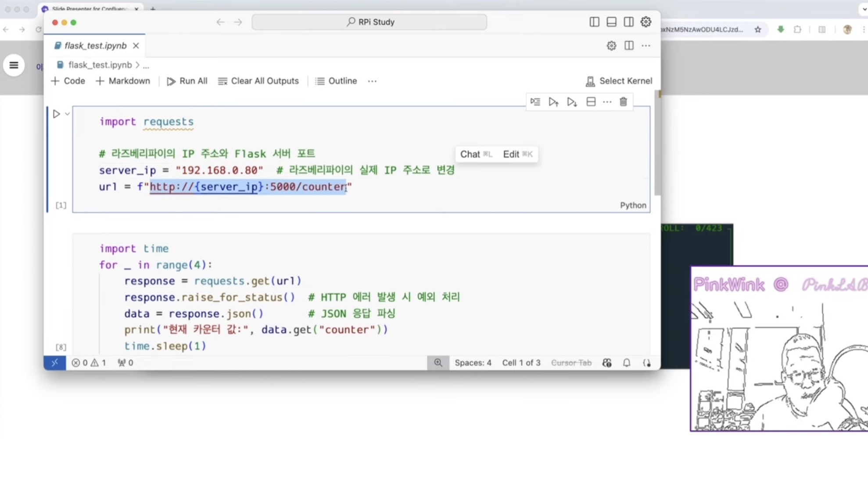868x494 pixels.
Task: Expand run options chevron beside cell
Action: click(x=67, y=114)
